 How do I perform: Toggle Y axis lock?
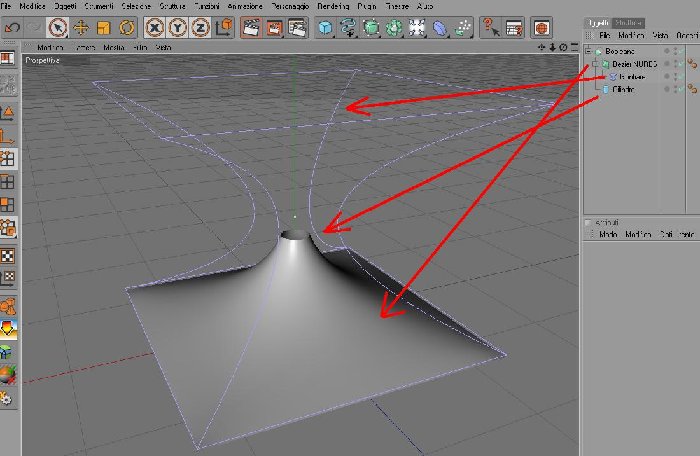(x=178, y=28)
